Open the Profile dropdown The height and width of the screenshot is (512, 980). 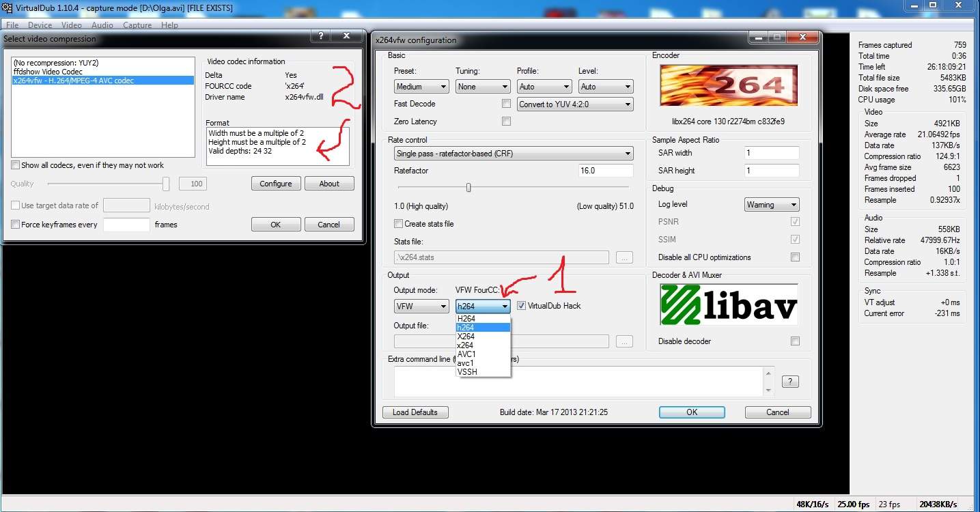544,87
